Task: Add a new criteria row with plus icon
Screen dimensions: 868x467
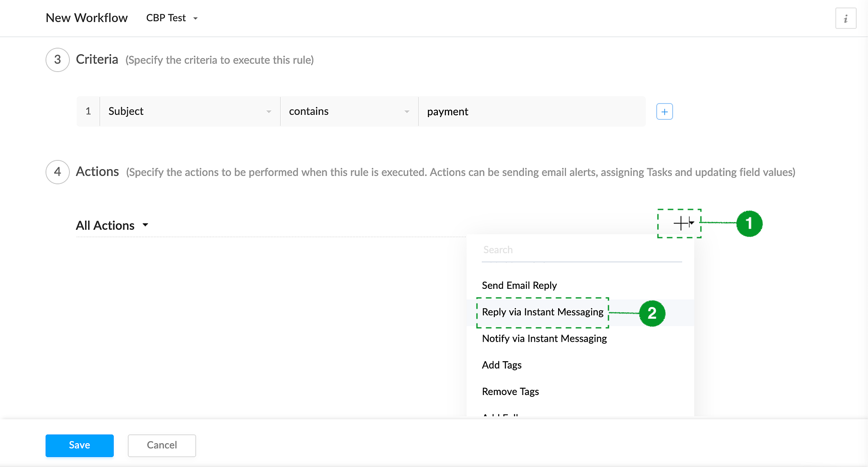Action: pyautogui.click(x=664, y=112)
